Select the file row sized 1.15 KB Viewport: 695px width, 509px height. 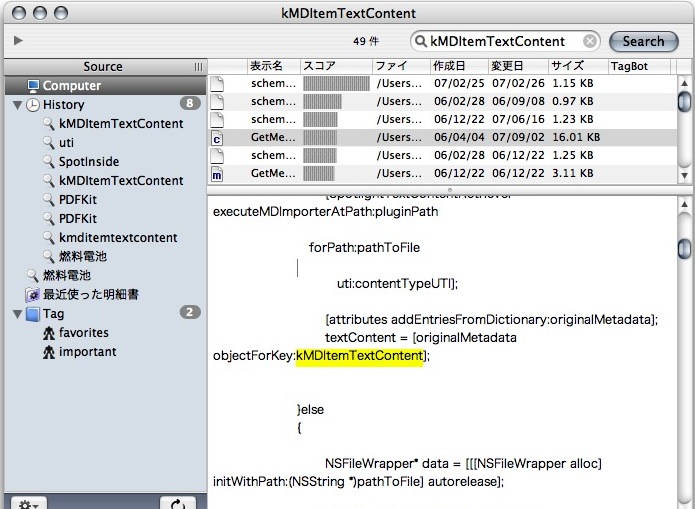tap(442, 84)
